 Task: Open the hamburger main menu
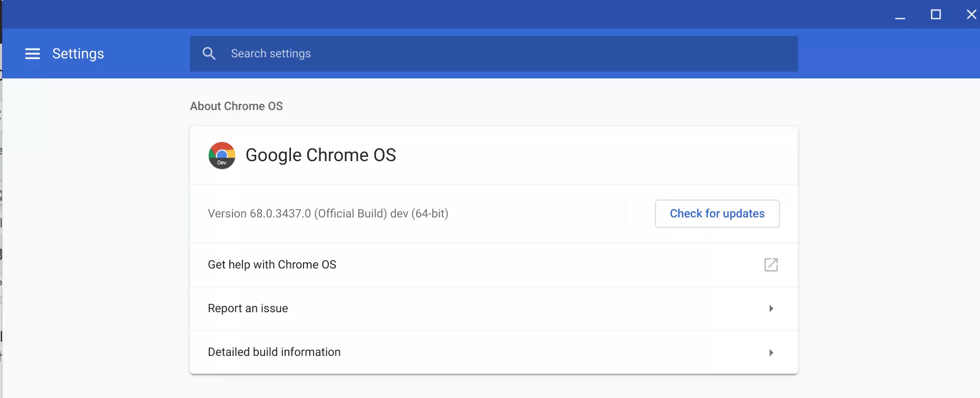click(x=33, y=54)
